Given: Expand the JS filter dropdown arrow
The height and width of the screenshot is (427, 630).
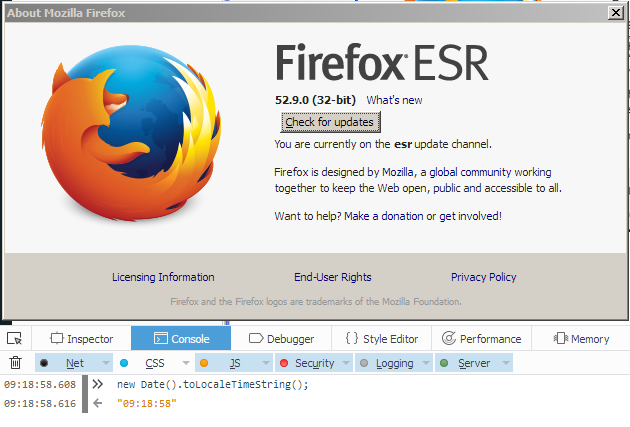Looking at the screenshot, I should pos(266,363).
